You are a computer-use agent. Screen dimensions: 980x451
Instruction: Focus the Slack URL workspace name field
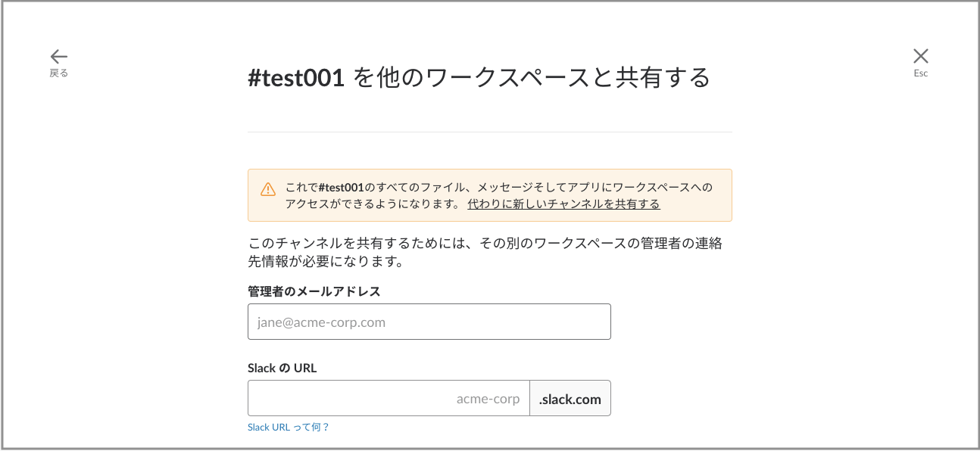[x=388, y=398]
